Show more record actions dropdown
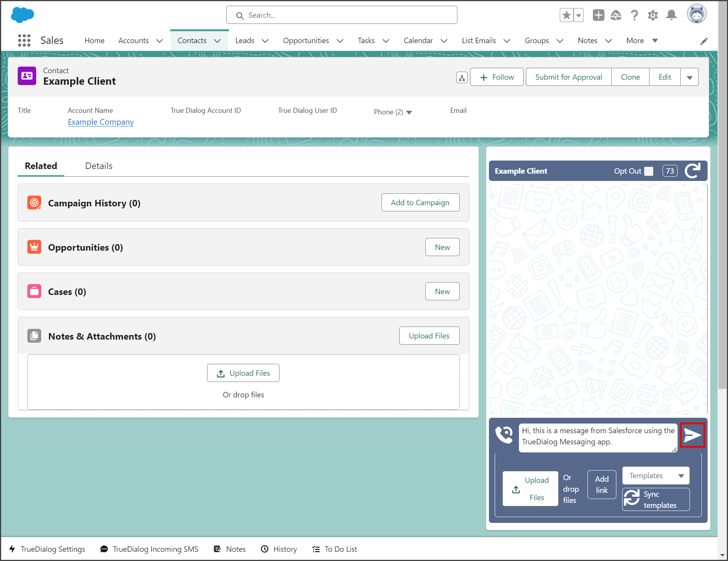728x561 pixels. [x=690, y=77]
